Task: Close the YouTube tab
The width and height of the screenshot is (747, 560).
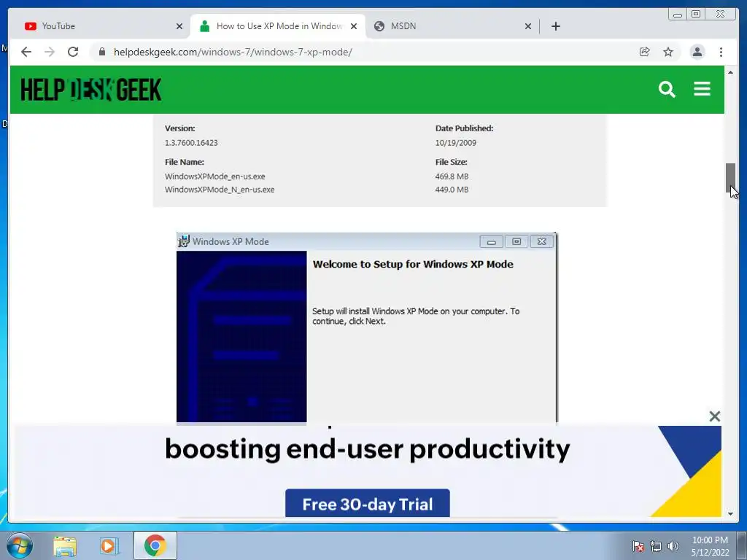Action: click(179, 26)
